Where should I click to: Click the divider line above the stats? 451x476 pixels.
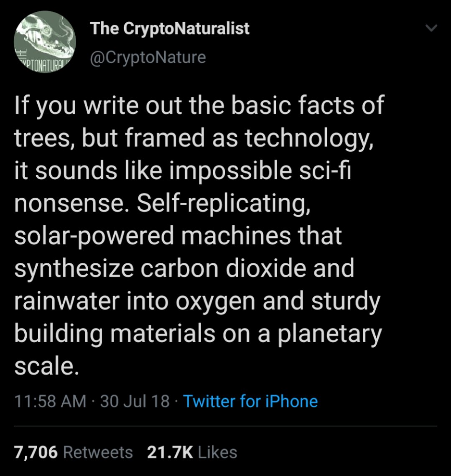tap(225, 426)
